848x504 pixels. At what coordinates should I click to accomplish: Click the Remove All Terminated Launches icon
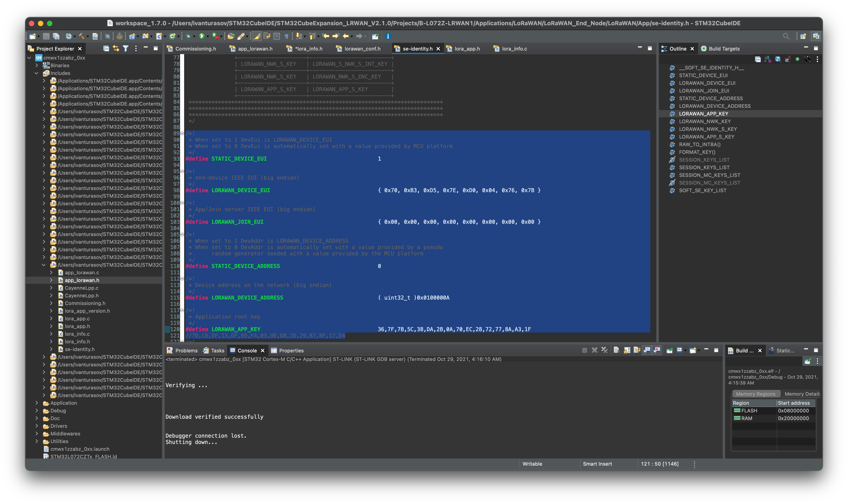[x=605, y=350]
